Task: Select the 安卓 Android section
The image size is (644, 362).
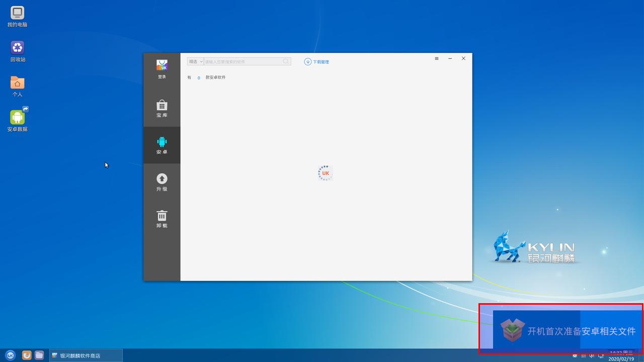Action: coord(162,145)
